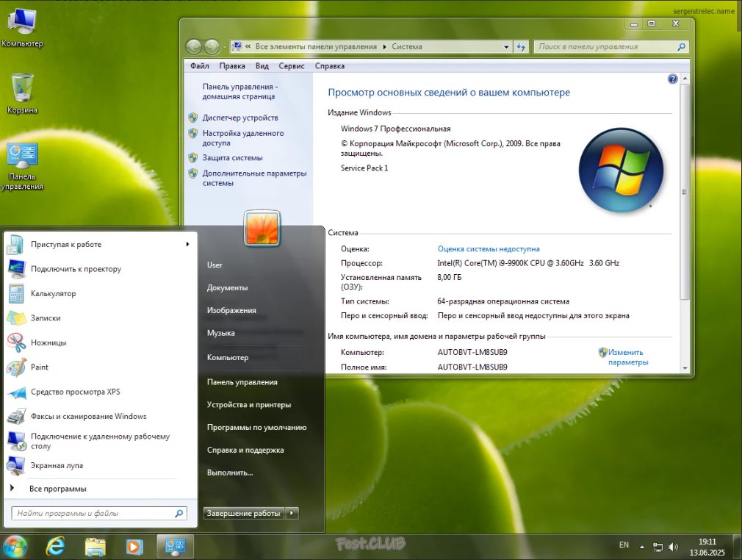Click the Windows Start orb
This screenshot has height=560, width=742.
(x=14, y=548)
